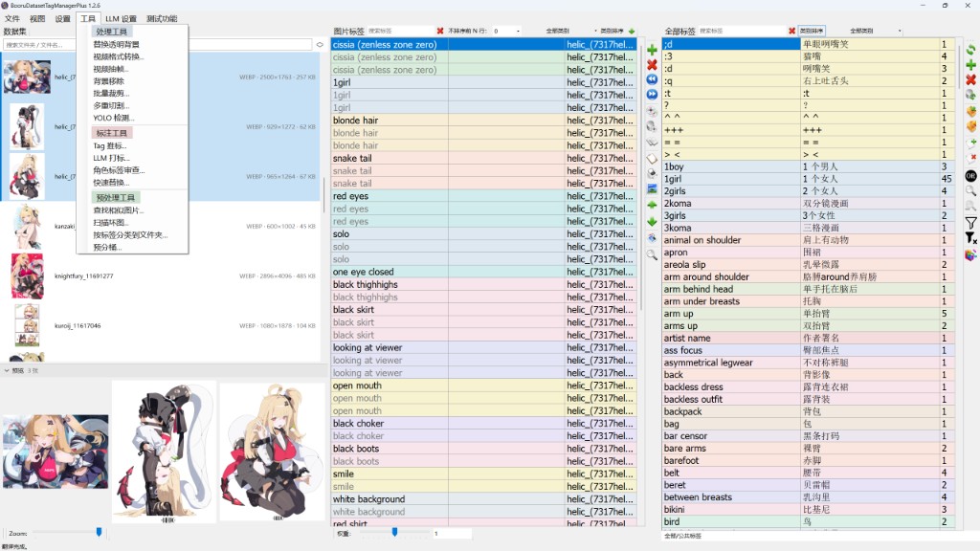The width and height of the screenshot is (980, 551).
Task: Select the 'backless dress' tag row
Action: 809,386
